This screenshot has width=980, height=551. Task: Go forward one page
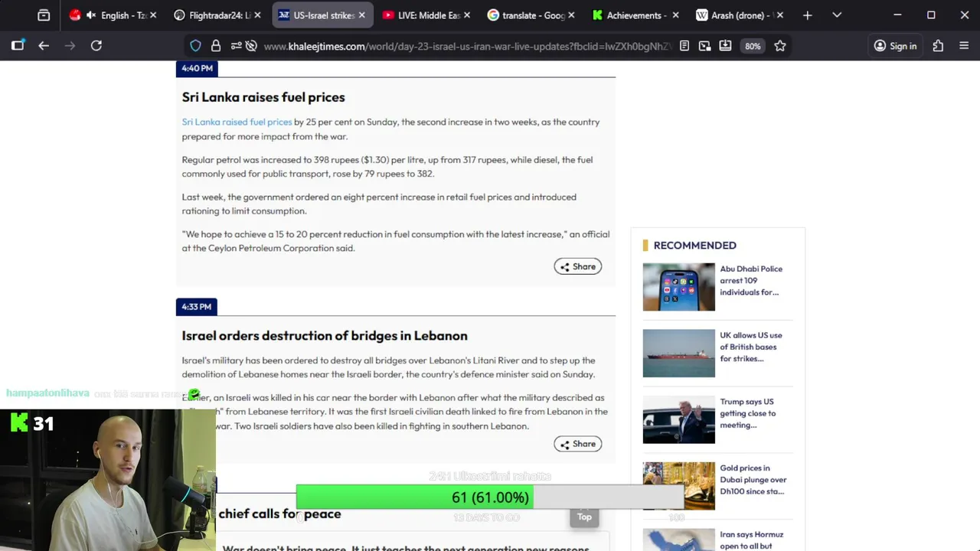pyautogui.click(x=70, y=46)
